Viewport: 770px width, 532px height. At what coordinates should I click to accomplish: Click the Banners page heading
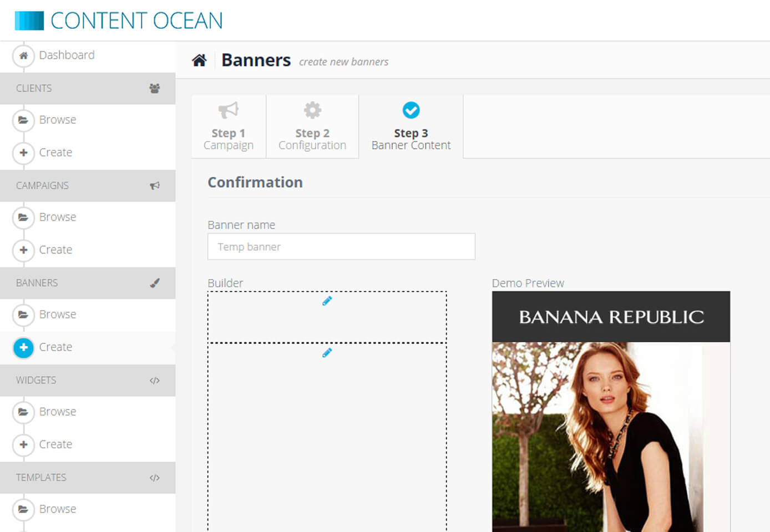pos(256,60)
